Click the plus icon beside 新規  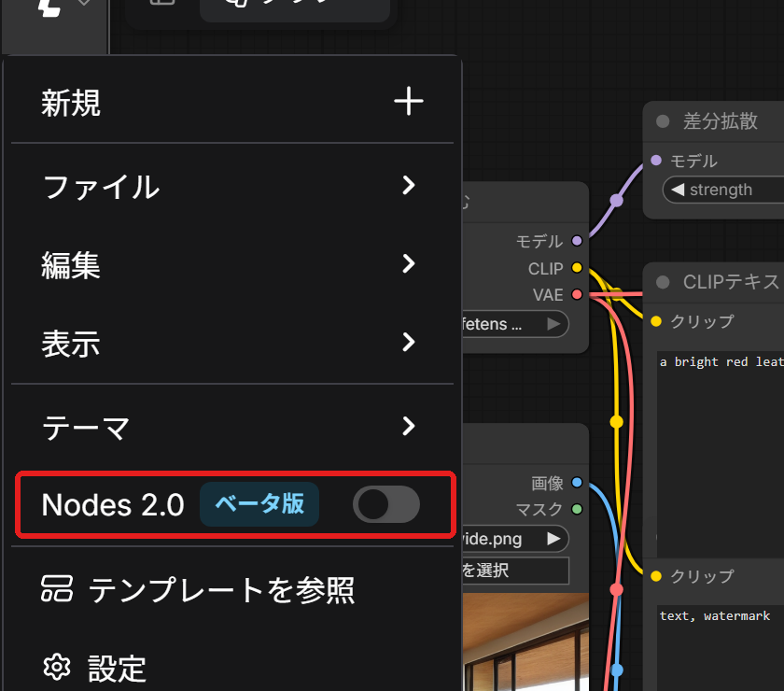click(409, 101)
